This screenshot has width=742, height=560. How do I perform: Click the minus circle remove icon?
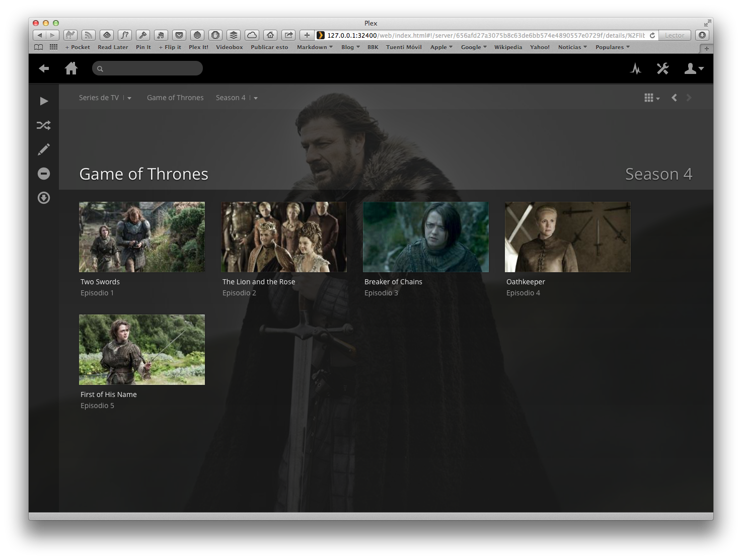[44, 174]
